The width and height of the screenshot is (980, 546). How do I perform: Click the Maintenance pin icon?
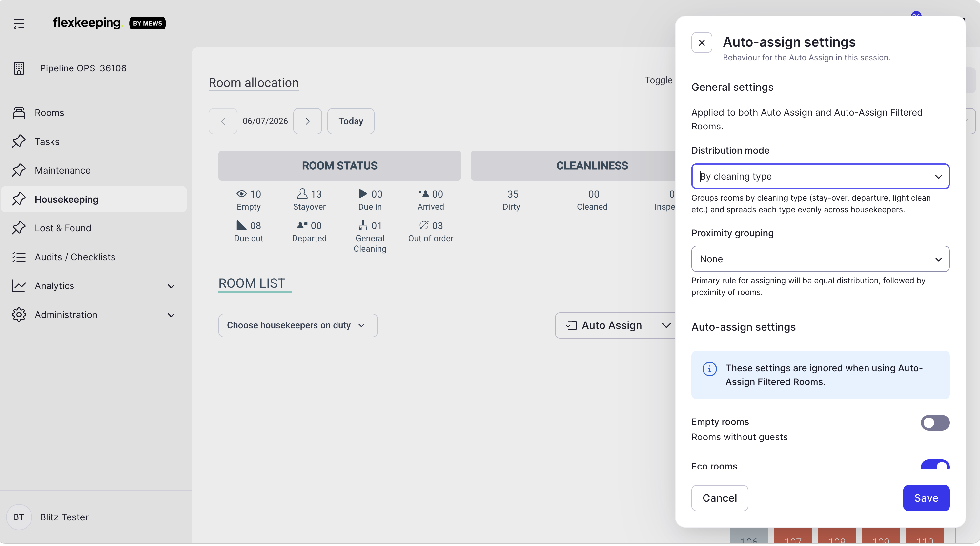point(19,170)
